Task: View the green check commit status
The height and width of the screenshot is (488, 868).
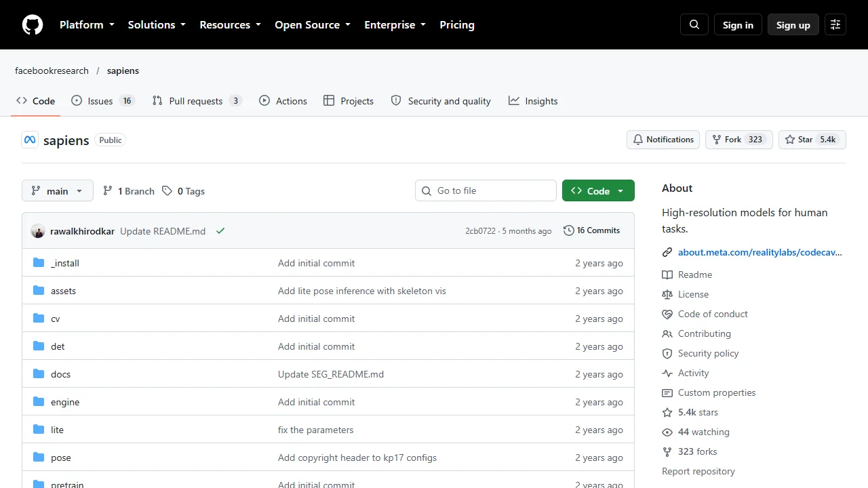Action: coord(220,231)
